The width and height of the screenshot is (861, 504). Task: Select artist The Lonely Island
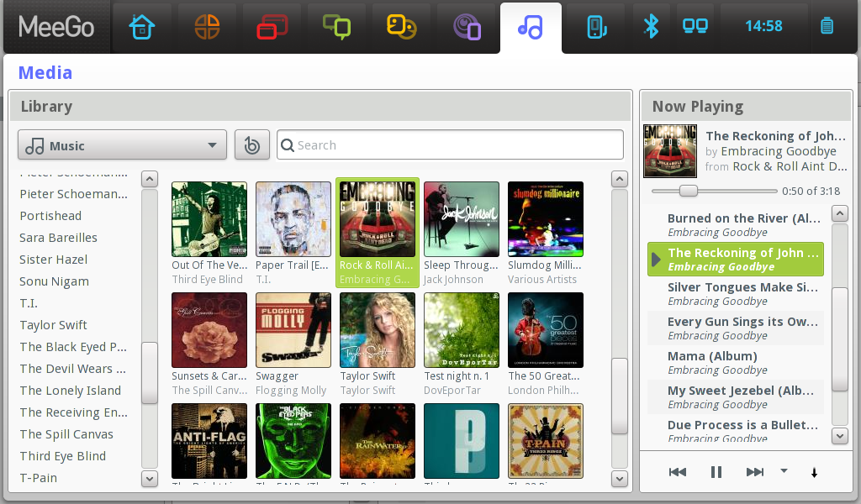coord(71,391)
